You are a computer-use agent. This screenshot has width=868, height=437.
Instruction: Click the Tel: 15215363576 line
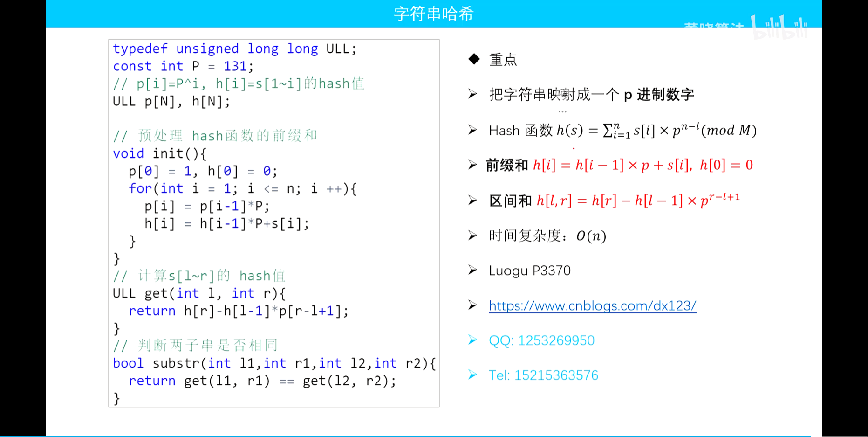coord(543,375)
